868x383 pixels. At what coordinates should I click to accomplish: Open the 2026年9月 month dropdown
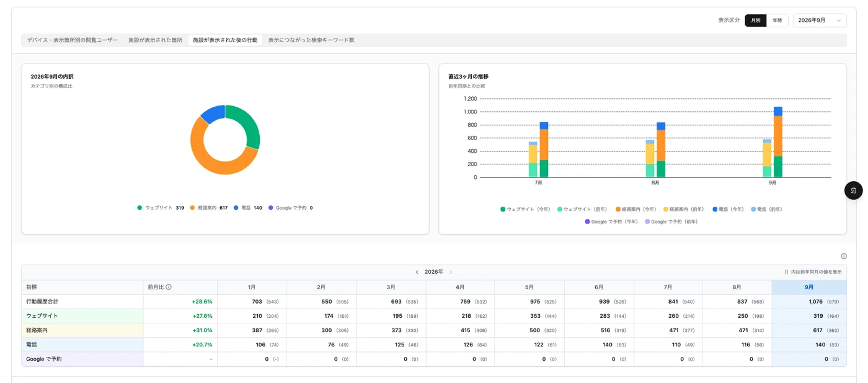tap(820, 20)
